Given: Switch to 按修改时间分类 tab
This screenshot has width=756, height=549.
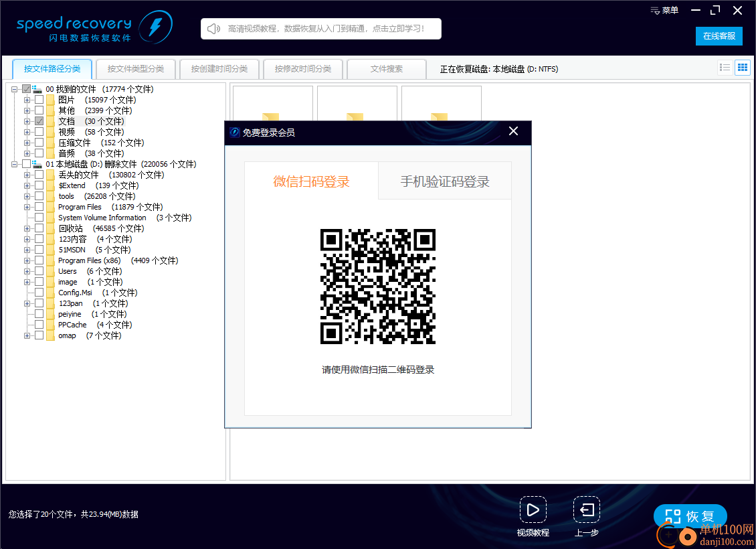Looking at the screenshot, I should pos(303,69).
